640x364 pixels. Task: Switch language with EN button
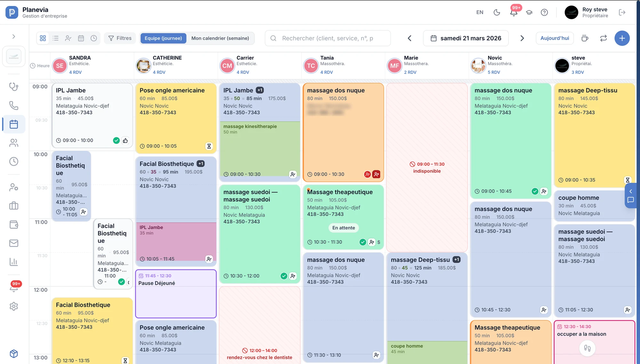[480, 12]
